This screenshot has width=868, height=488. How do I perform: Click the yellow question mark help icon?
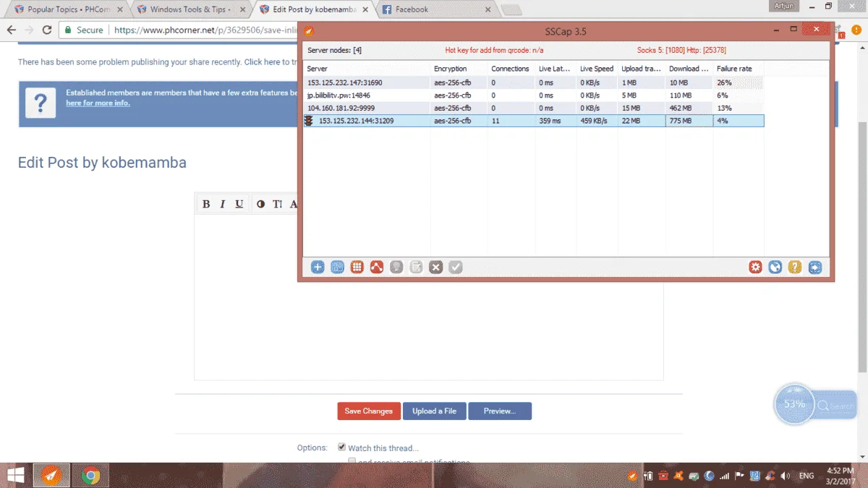point(795,267)
